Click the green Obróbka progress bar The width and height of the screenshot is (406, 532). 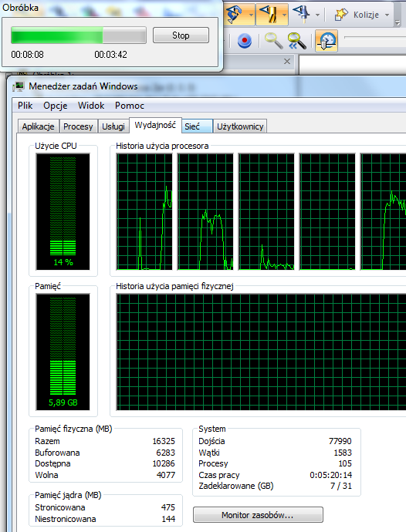coord(79,35)
